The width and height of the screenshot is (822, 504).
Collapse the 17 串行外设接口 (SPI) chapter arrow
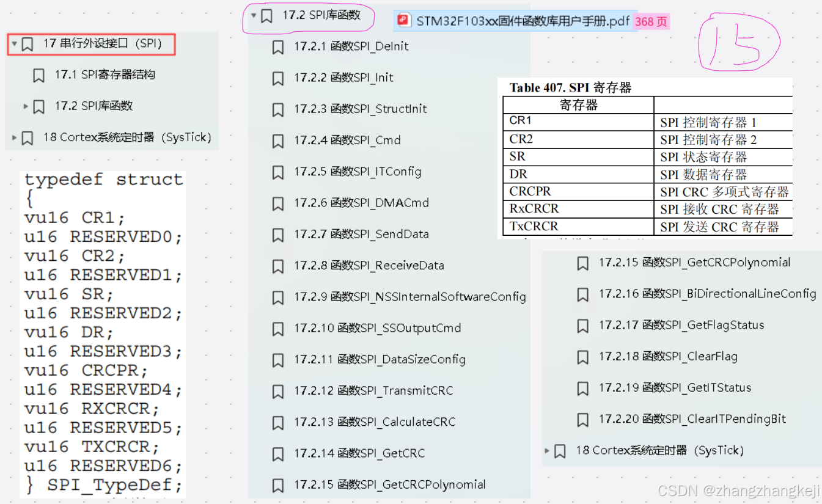point(14,44)
